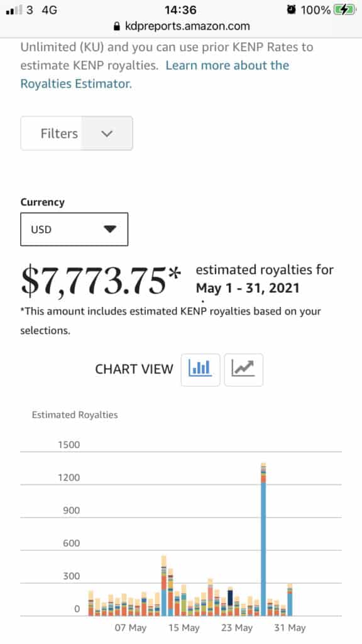This screenshot has width=362, height=644.
Task: Switch to bar chart view icon
Action: [200, 370]
